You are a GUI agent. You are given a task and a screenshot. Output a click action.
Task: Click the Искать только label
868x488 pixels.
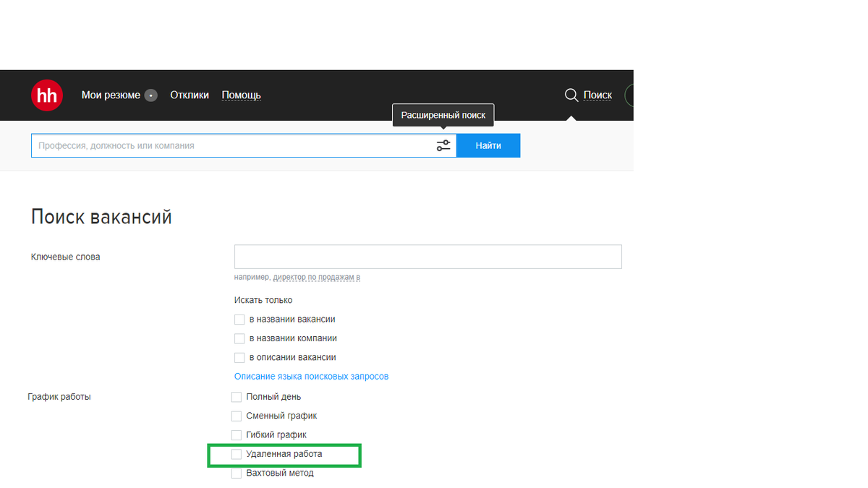[263, 300]
